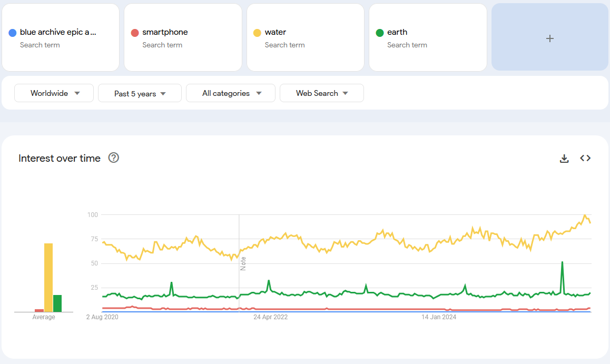Open the Web Search type dropdown
The height and width of the screenshot is (364, 610).
point(322,93)
